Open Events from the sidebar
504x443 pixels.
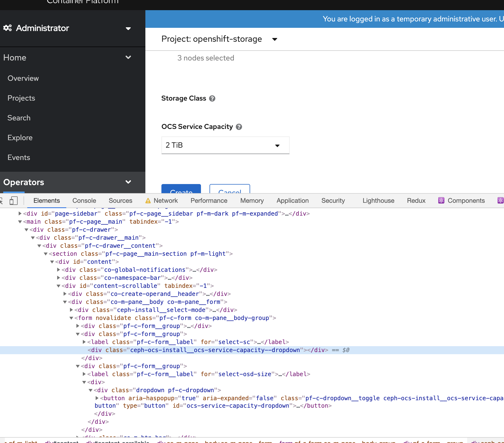19,157
